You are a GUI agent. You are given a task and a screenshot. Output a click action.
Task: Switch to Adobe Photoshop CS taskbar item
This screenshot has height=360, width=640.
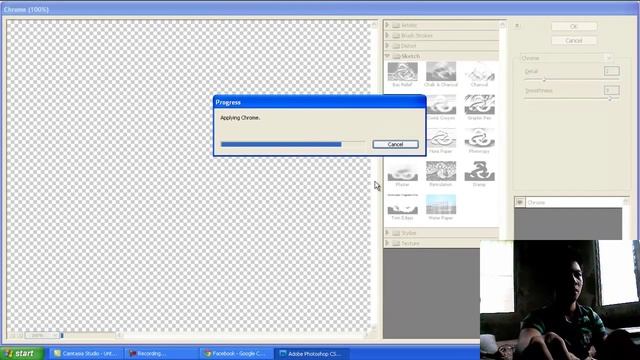click(311, 353)
